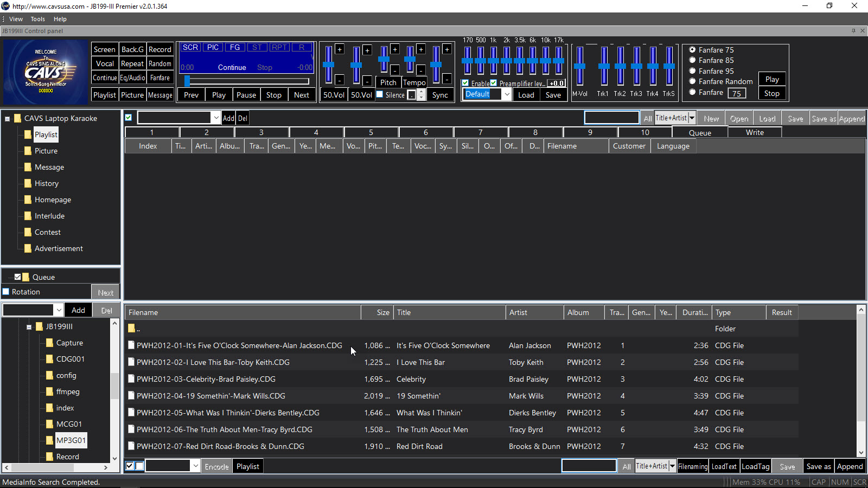Screen dimensions: 868x488
Task: Click the config folder icon
Action: click(x=49, y=375)
